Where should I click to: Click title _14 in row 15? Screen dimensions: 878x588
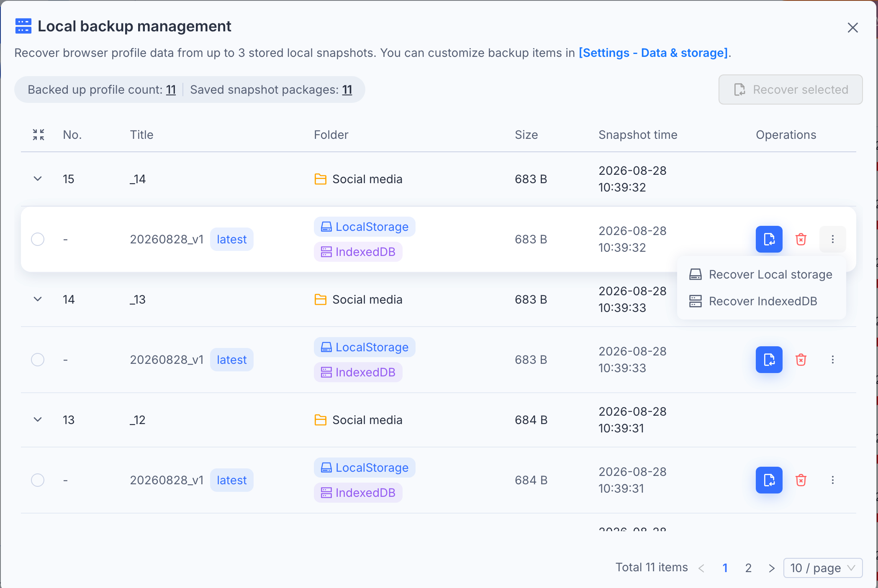(138, 179)
